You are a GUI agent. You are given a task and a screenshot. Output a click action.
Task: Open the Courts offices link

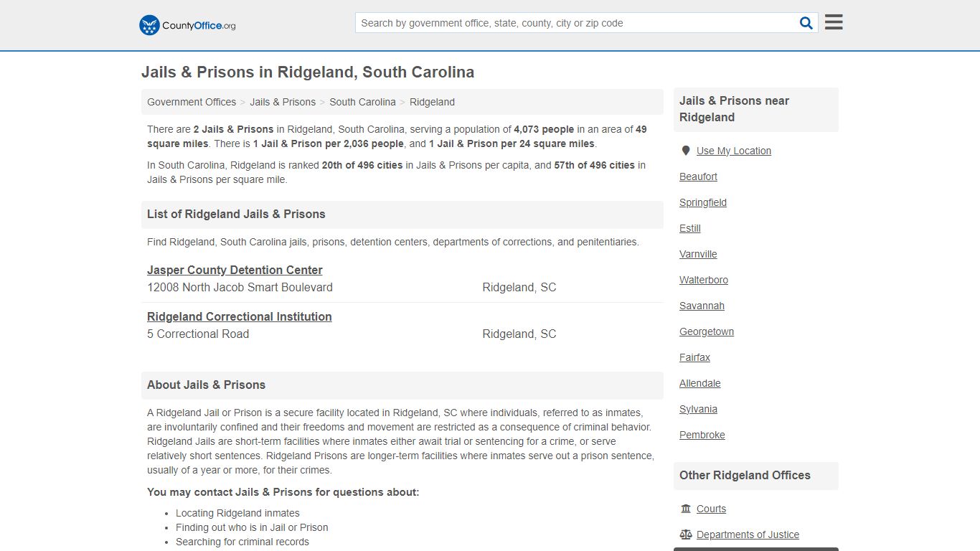click(x=711, y=509)
